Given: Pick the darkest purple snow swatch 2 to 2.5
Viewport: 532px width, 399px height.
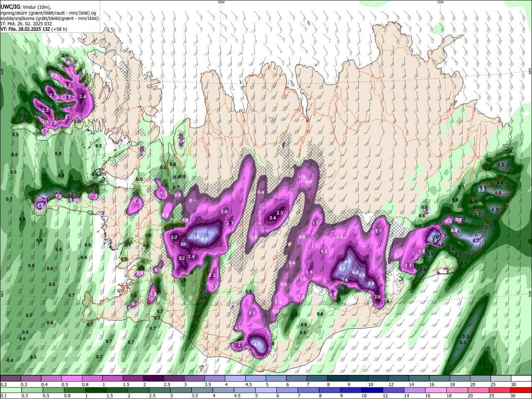Looking at the screenshot, I should click(x=153, y=378).
